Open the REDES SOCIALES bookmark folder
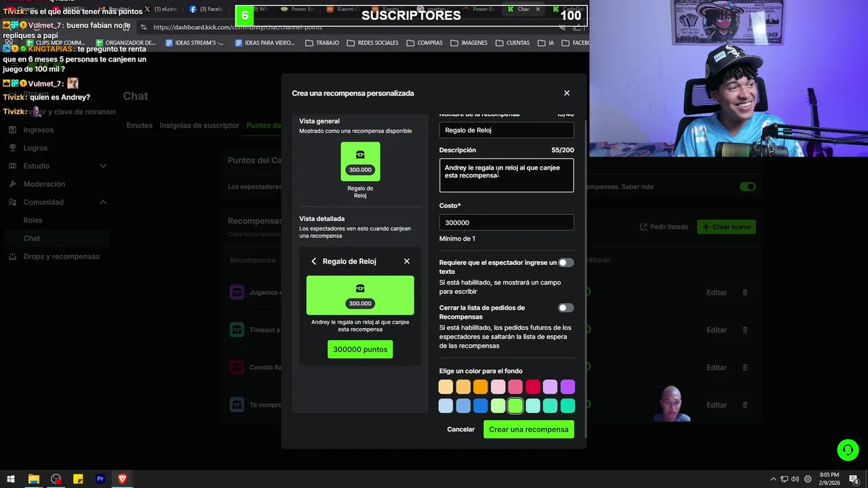The width and height of the screenshot is (868, 488). point(372,43)
